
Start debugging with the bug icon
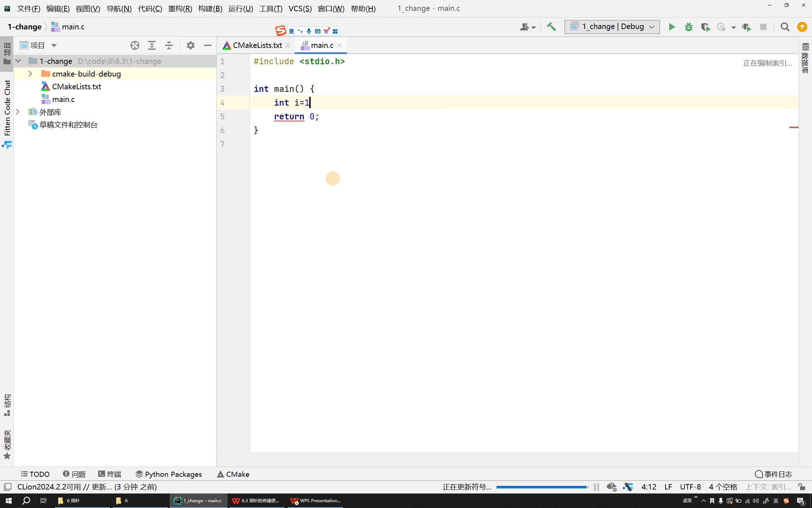click(x=688, y=27)
